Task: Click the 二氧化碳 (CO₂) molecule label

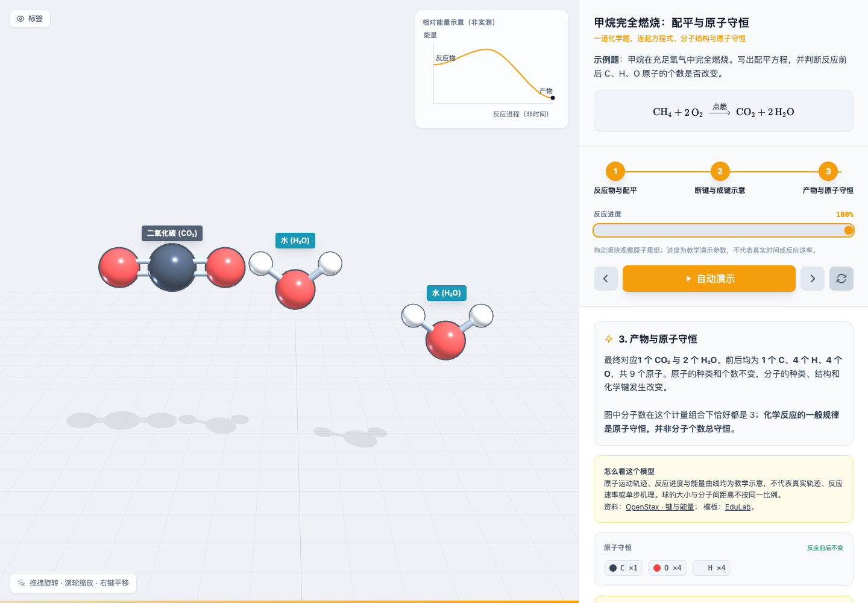Action: click(x=172, y=233)
